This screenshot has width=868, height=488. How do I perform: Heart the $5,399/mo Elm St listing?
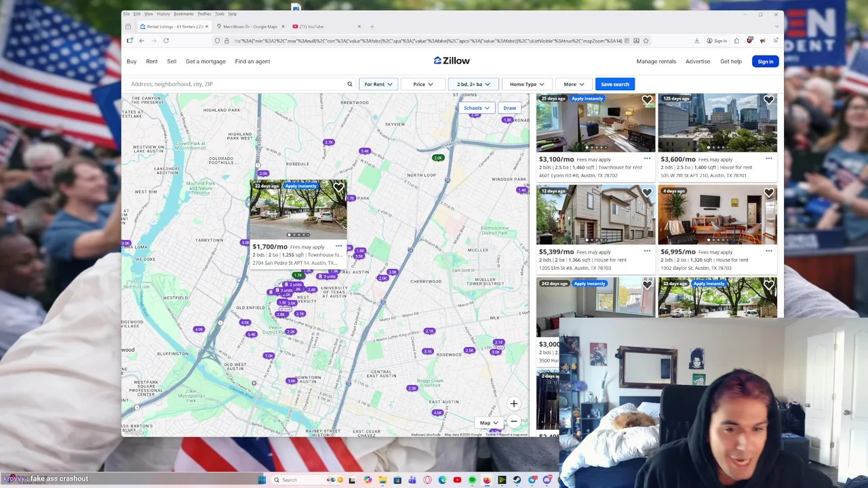pos(647,193)
